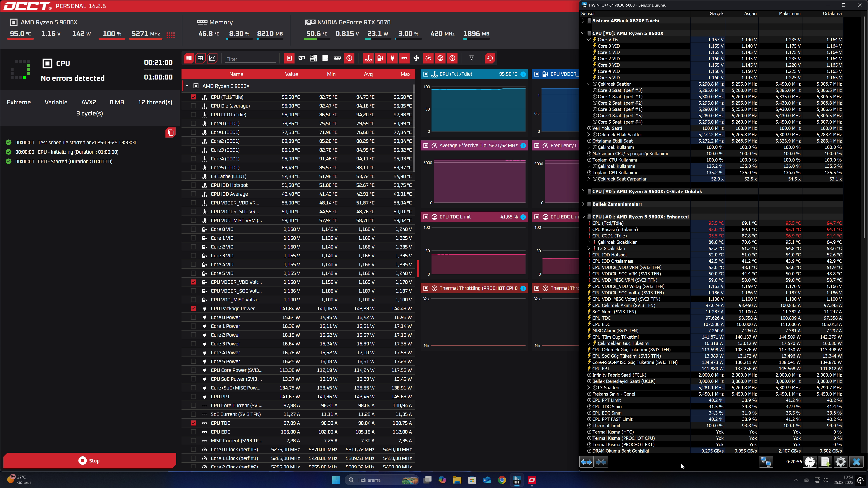Open Chrome from the taskbar
The image size is (868, 488).
[502, 480]
